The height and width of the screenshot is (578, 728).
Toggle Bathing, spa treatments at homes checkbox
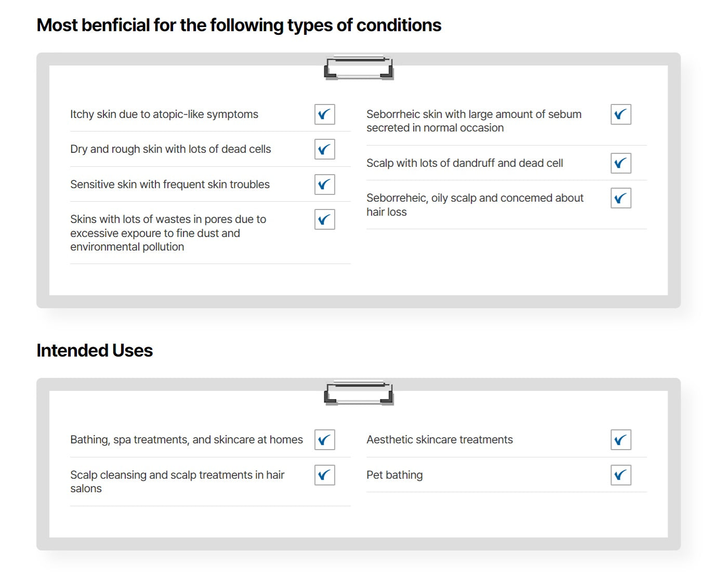[x=325, y=440]
